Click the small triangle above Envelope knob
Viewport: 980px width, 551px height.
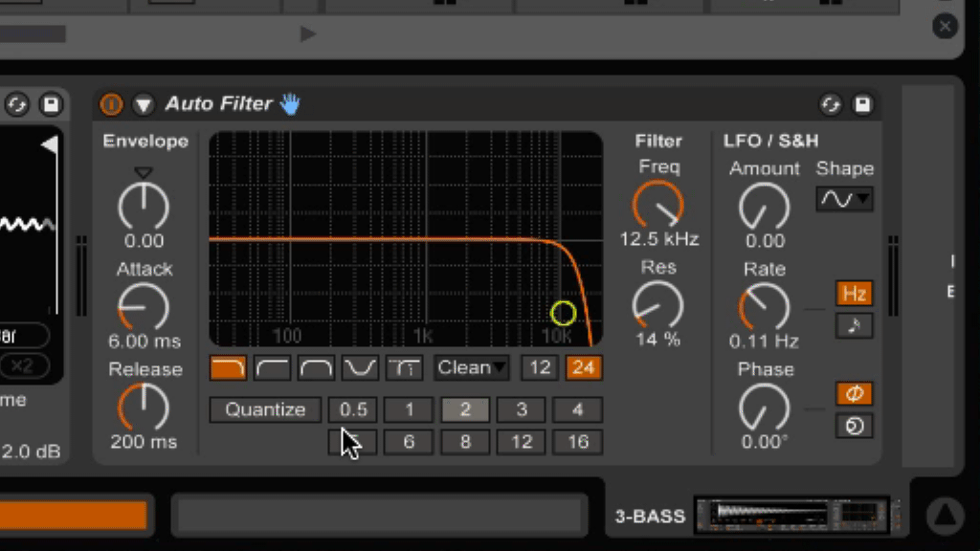click(144, 172)
